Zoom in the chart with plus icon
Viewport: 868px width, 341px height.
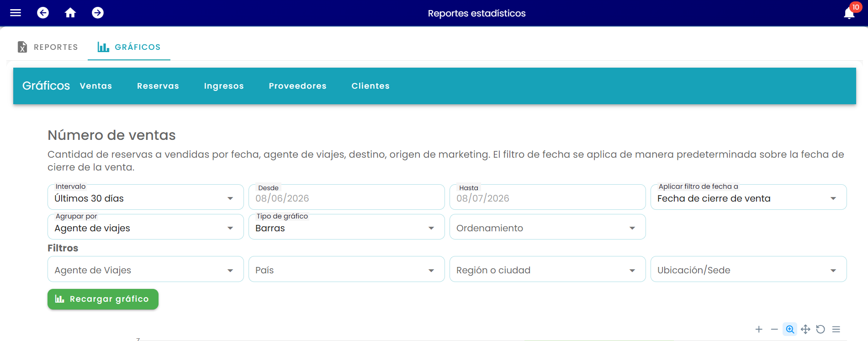click(x=759, y=329)
